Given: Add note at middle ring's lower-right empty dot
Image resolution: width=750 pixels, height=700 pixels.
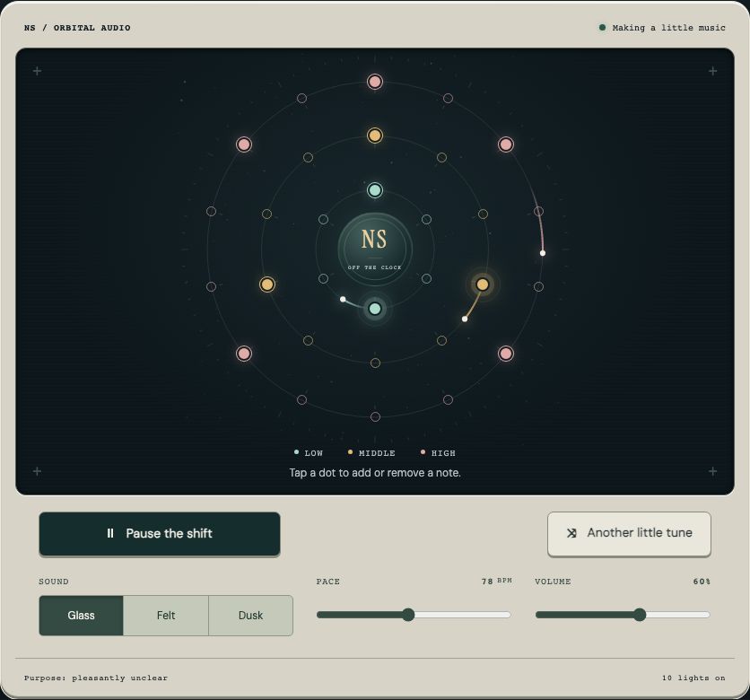Looking at the screenshot, I should pyautogui.click(x=442, y=341).
